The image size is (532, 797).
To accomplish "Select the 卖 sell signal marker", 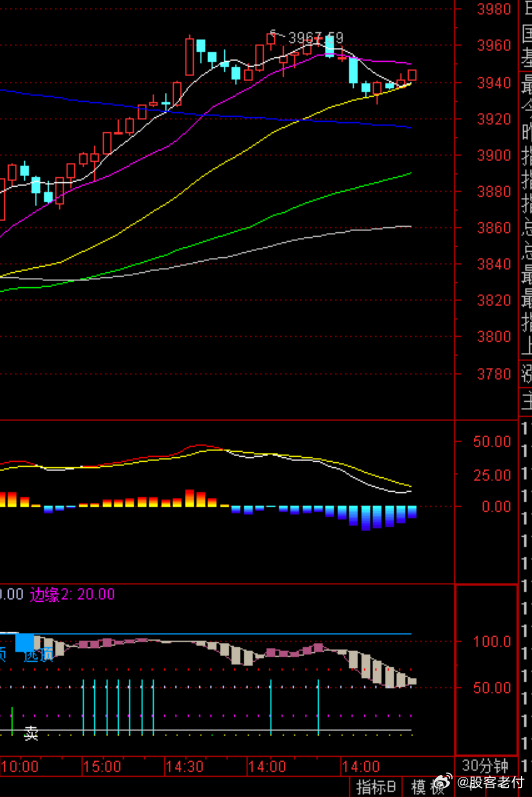I will coord(31,733).
